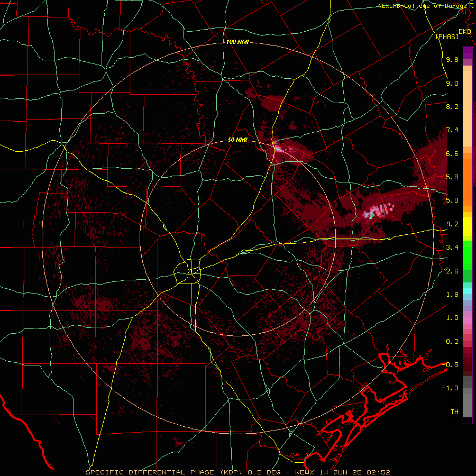Viewport: 476px width, 476px height.
Task: Click the 0.2 scale value
Action: pyautogui.click(x=452, y=342)
